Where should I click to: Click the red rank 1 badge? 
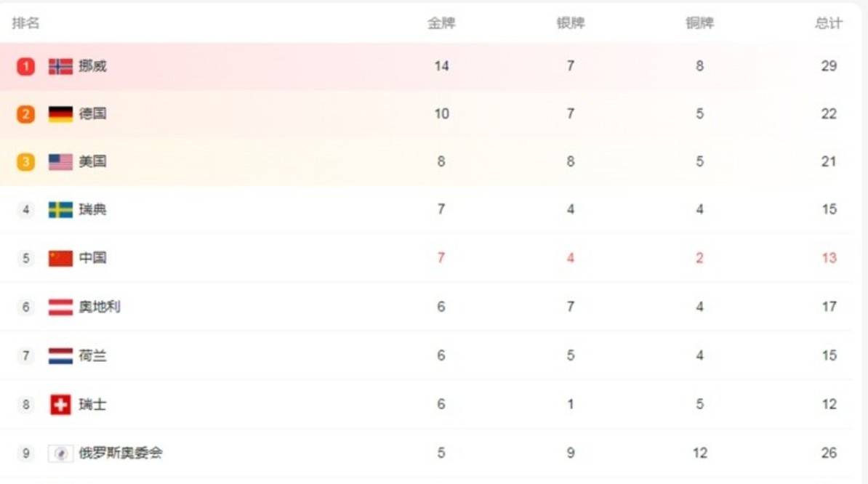pyautogui.click(x=25, y=66)
